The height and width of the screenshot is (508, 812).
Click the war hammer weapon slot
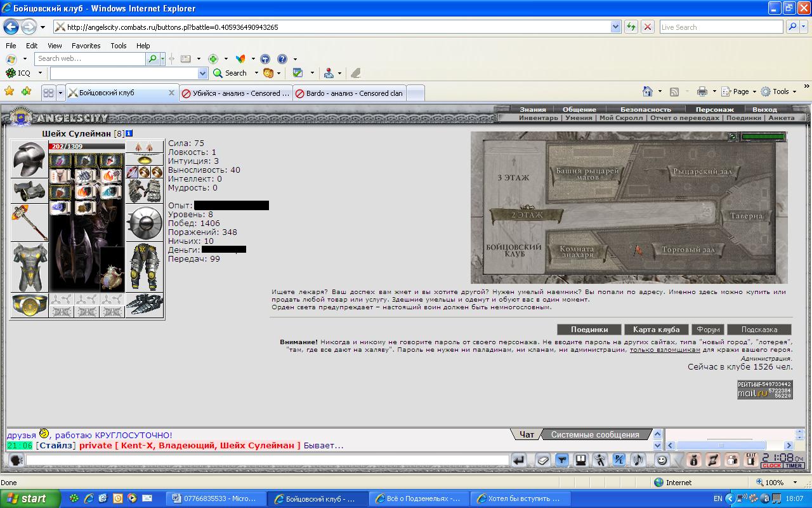[x=29, y=222]
